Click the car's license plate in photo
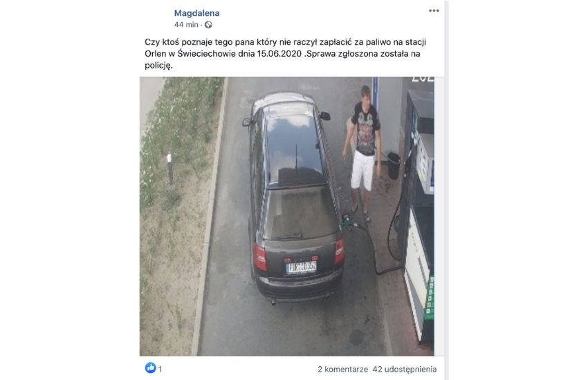The image size is (588, 380). (301, 267)
